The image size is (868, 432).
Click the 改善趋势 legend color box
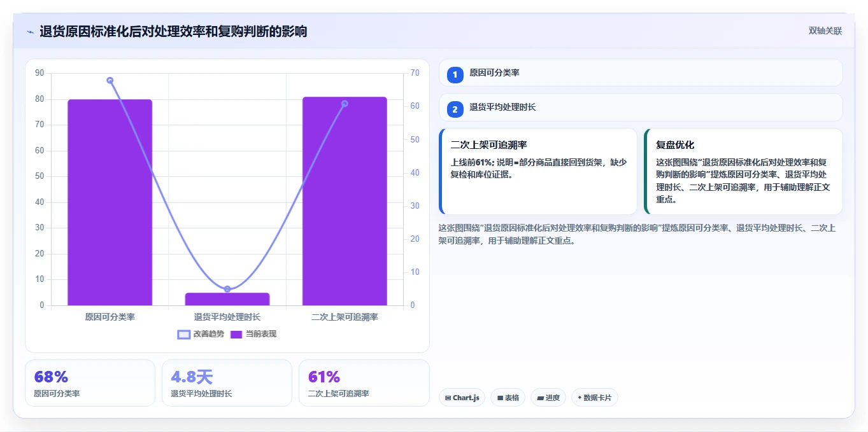click(184, 334)
